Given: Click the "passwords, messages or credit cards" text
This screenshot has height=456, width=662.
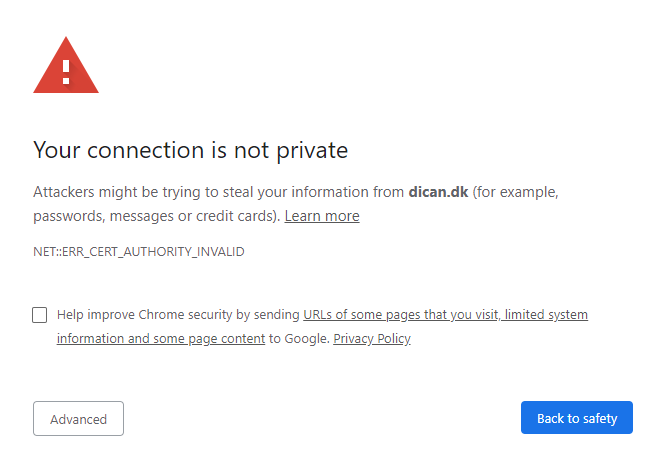Looking at the screenshot, I should click(155, 216).
